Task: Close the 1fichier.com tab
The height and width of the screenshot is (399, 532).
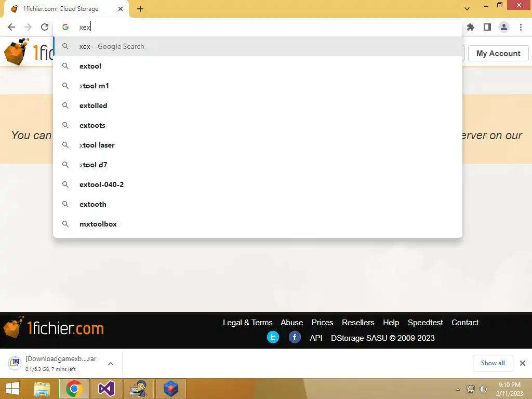Action: 121,9
